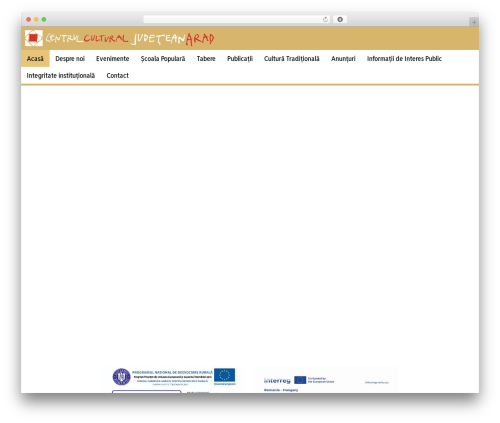Close window with red traffic light button
500x423 pixels.
pos(29,19)
